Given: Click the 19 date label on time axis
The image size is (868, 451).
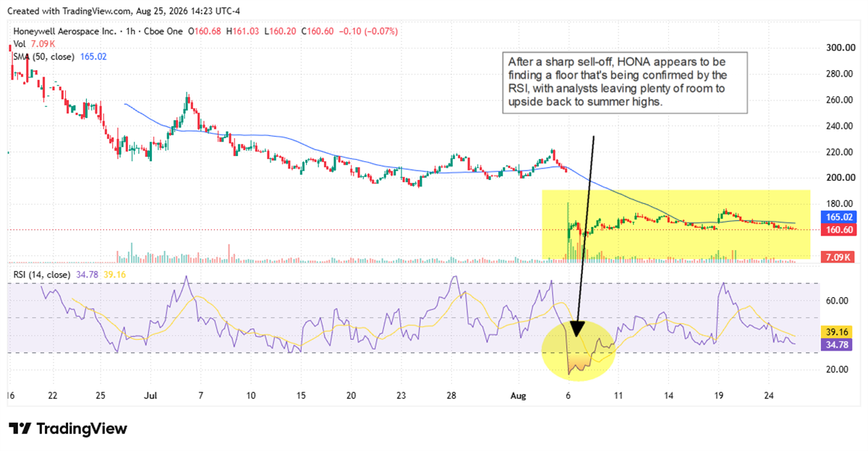Looking at the screenshot, I should pos(718,396).
